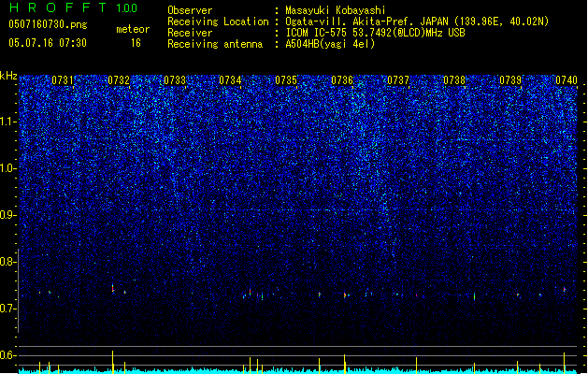
Task: Click the tall yellow level spike below 0732
Action: 113,362
